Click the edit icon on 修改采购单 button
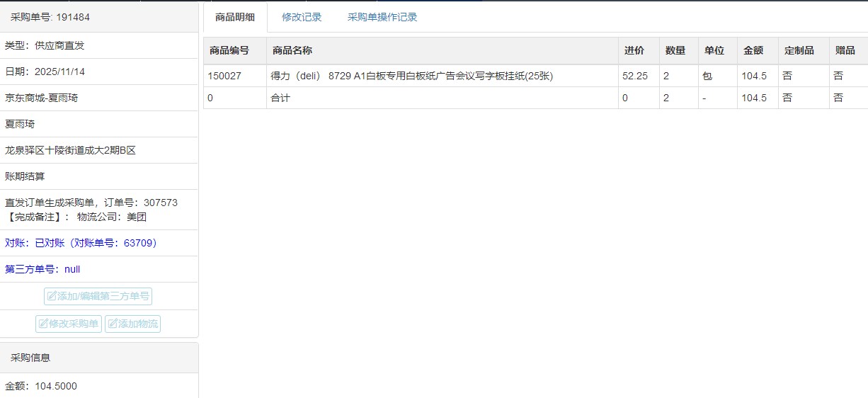The image size is (868, 398). pyautogui.click(x=43, y=324)
